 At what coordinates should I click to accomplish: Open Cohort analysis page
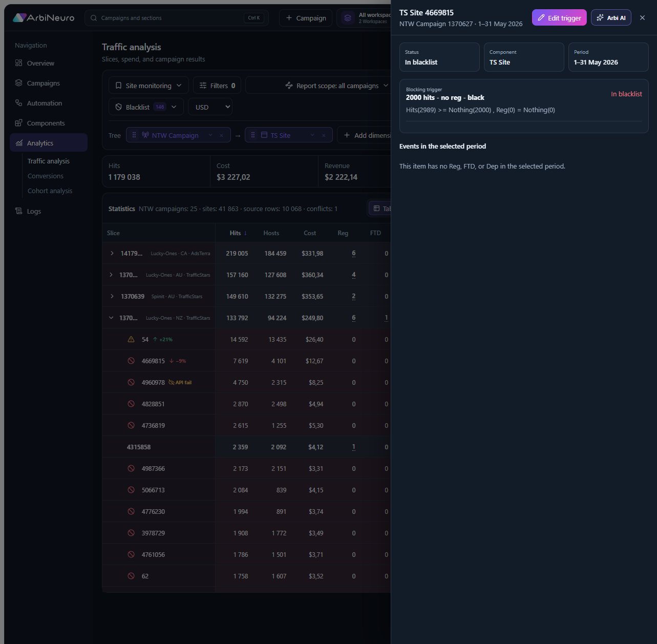tap(50, 191)
